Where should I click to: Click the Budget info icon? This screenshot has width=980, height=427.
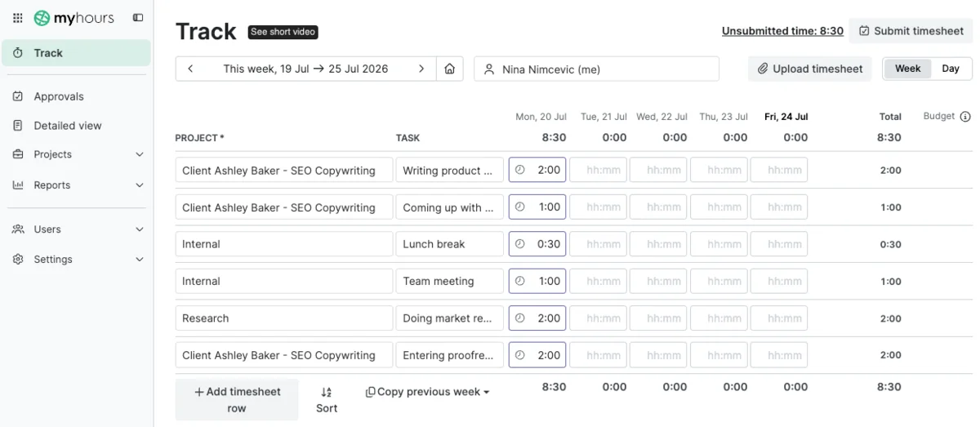click(965, 117)
